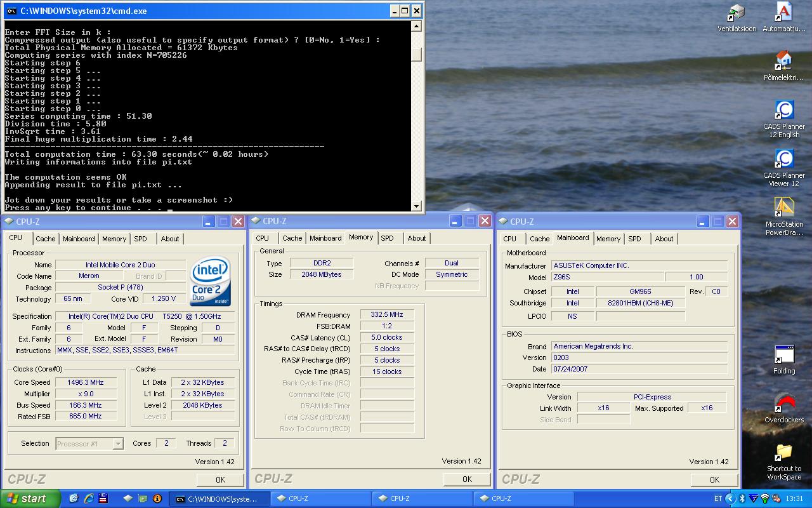Click the muted volume tray icon
Screen dimensions: 812x508
(775, 498)
